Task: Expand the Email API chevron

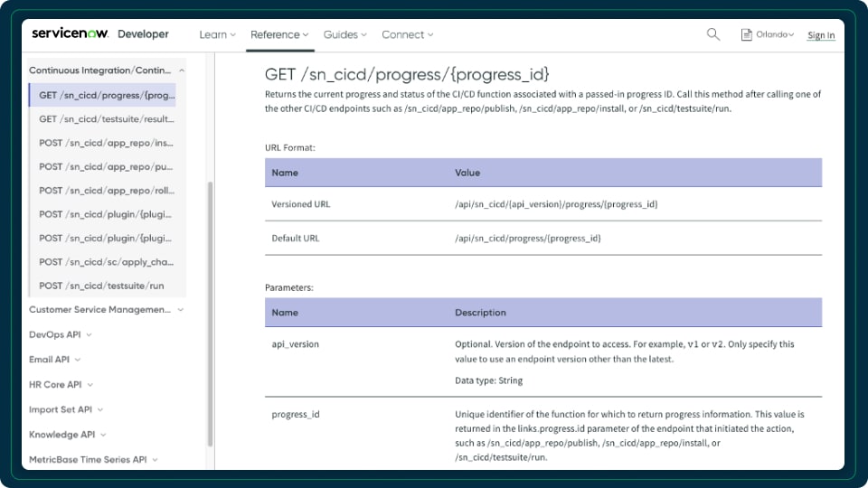Action: click(78, 360)
